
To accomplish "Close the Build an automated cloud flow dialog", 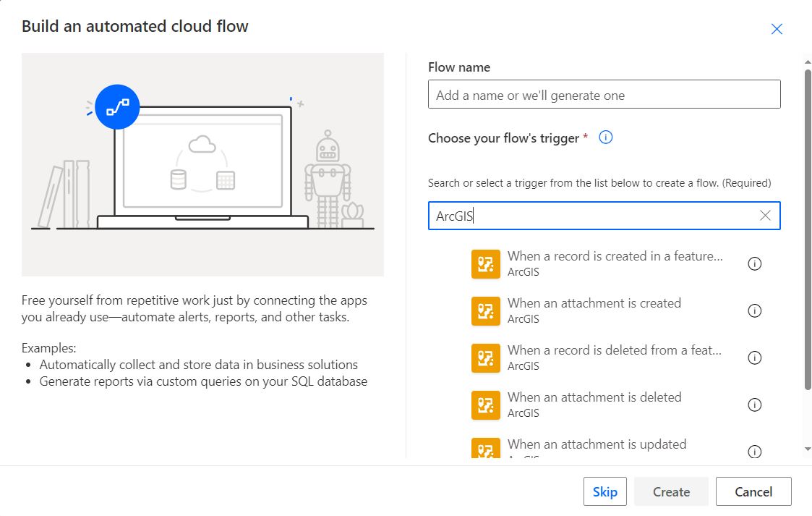I will coord(777,29).
